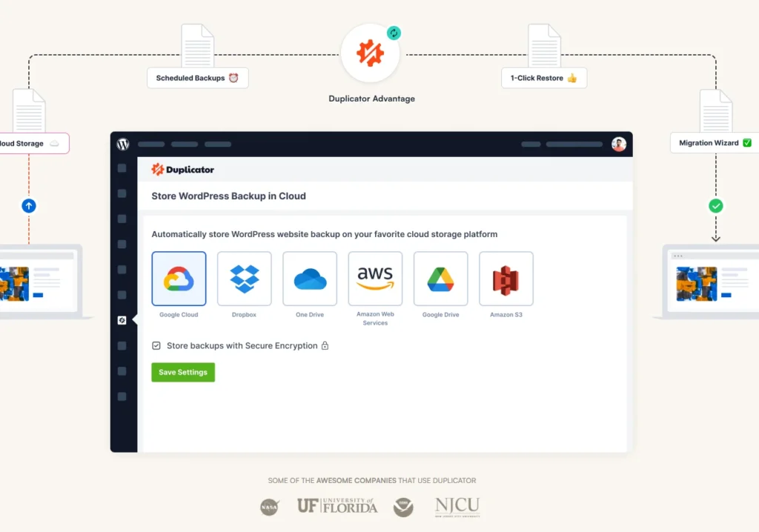This screenshot has width=759, height=532.
Task: Click the green Save Settings button
Action: coord(183,372)
